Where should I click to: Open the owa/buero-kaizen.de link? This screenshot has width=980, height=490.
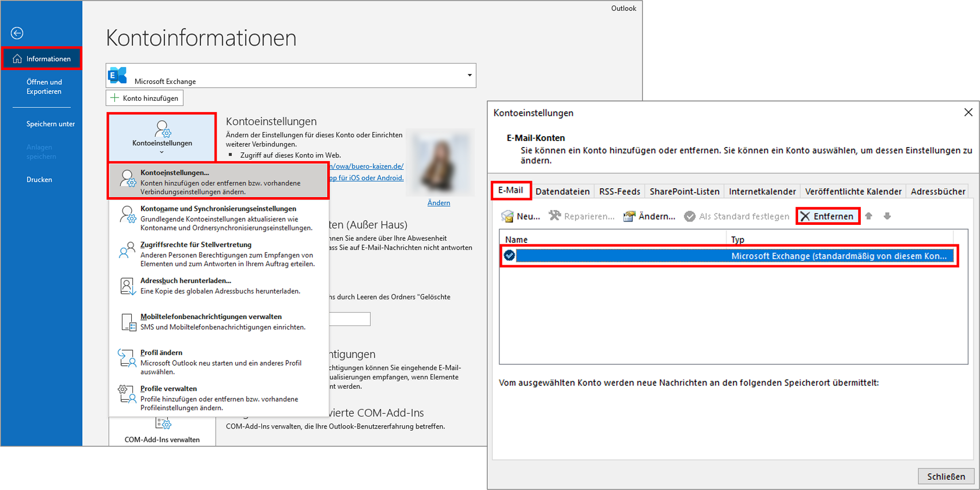[366, 166]
